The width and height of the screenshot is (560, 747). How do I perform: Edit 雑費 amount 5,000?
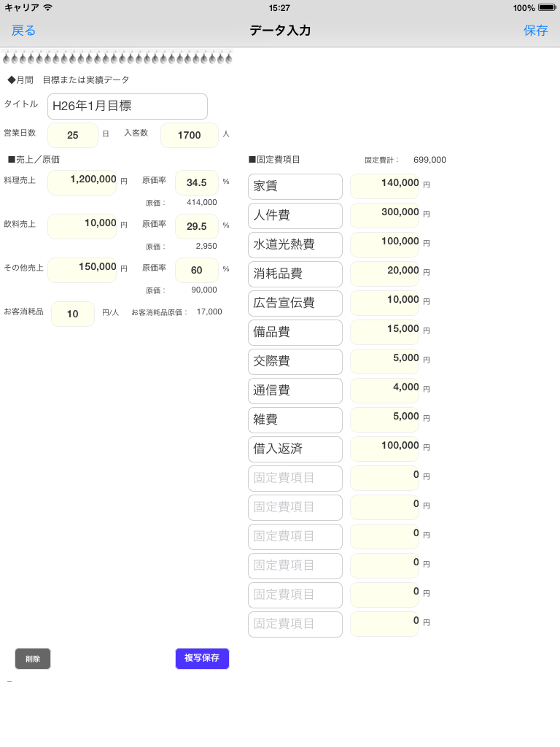pyautogui.click(x=385, y=419)
